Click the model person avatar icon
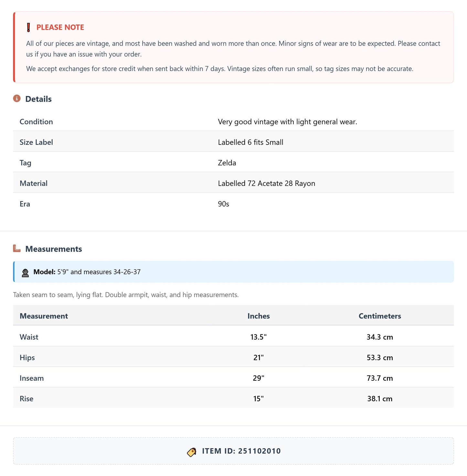 pyautogui.click(x=25, y=273)
